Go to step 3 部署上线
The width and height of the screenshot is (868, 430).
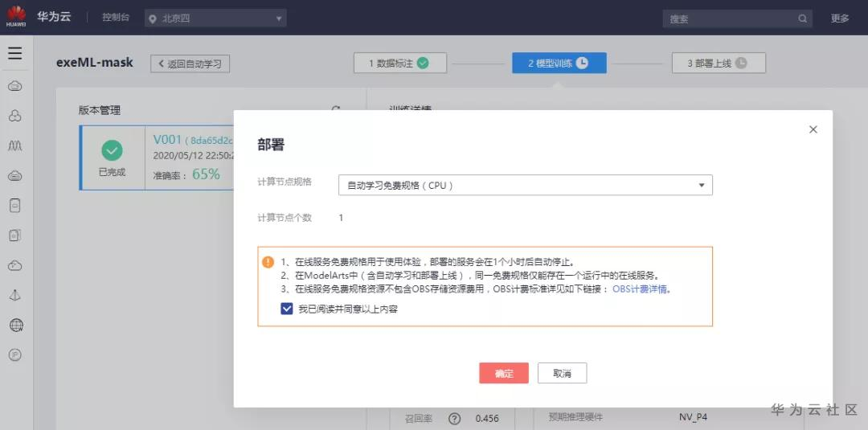(718, 63)
